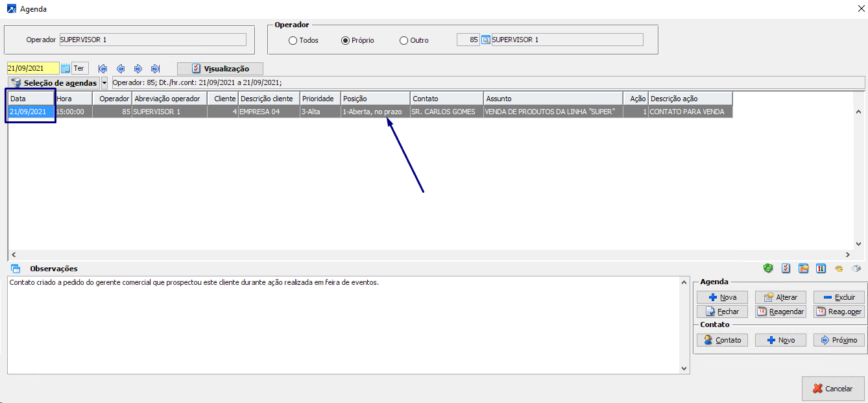This screenshot has width=868, height=403.
Task: Sort by the Assunto column header
Action: [553, 99]
